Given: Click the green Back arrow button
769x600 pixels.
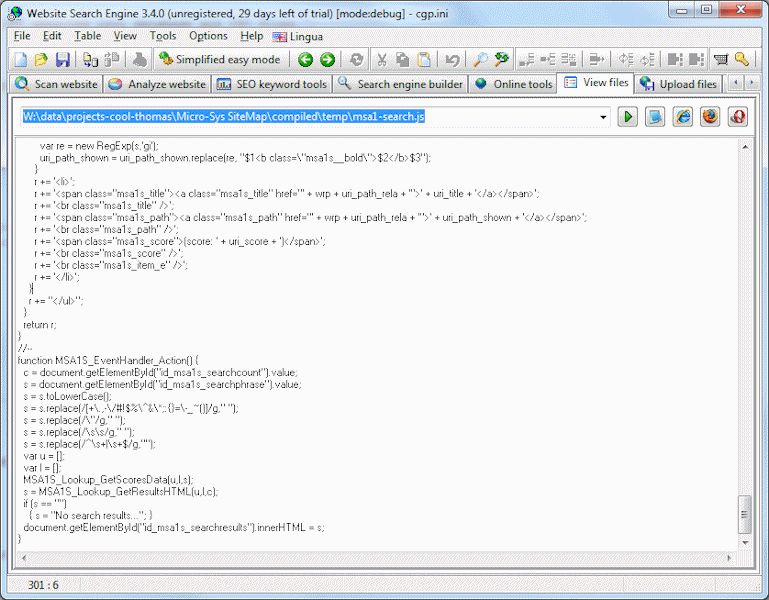Looking at the screenshot, I should point(305,60).
